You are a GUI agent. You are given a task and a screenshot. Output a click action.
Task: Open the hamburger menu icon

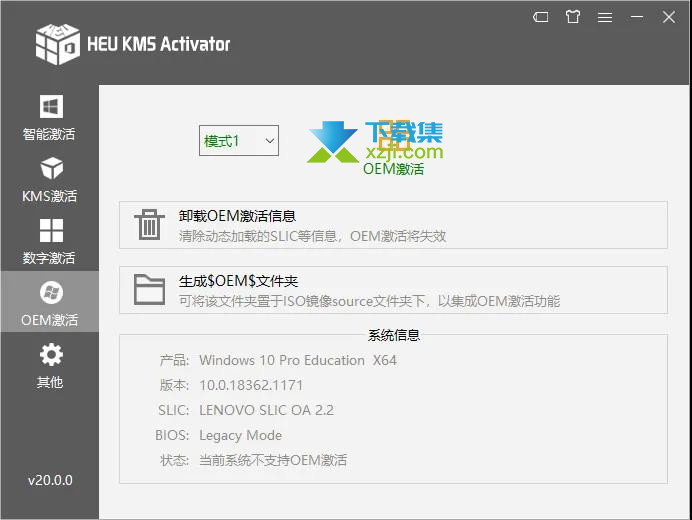605,17
